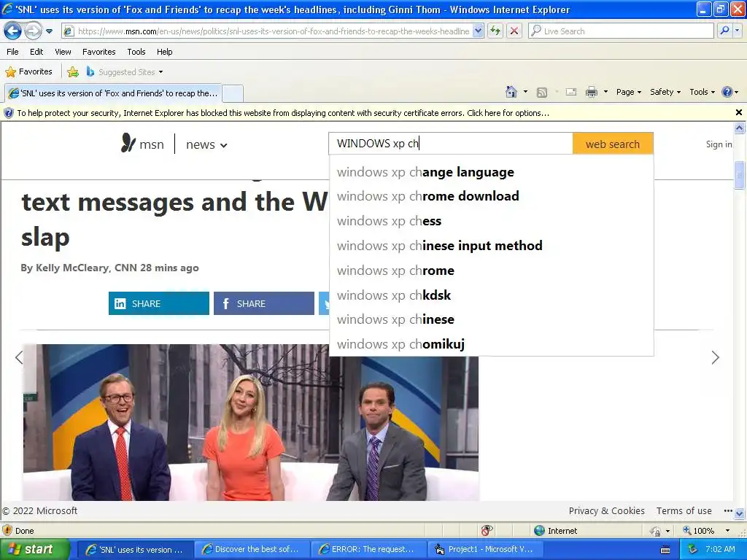747x560 pixels.
Task: Expand the news section dropdown
Action: (206, 144)
